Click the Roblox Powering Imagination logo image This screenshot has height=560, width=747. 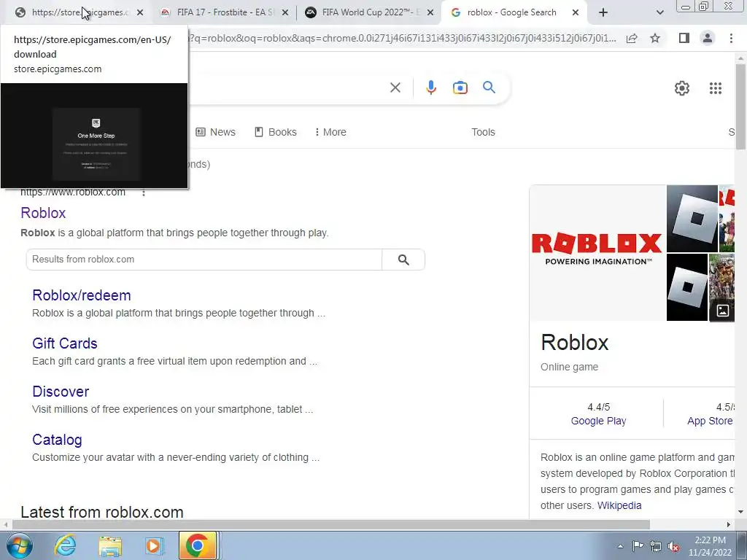point(597,252)
